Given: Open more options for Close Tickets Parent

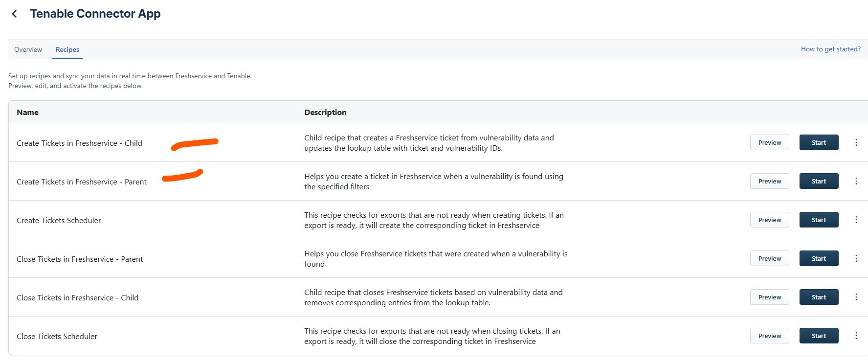Looking at the screenshot, I should point(856,258).
